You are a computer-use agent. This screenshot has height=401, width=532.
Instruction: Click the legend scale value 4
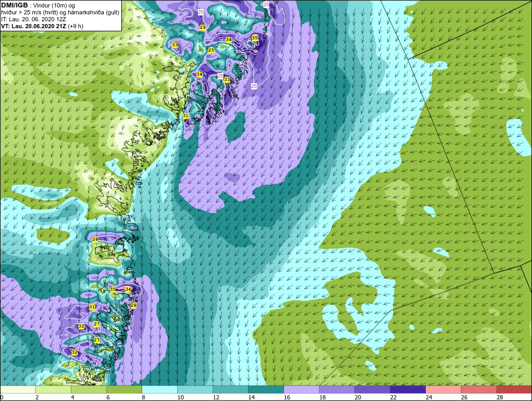[72, 397]
